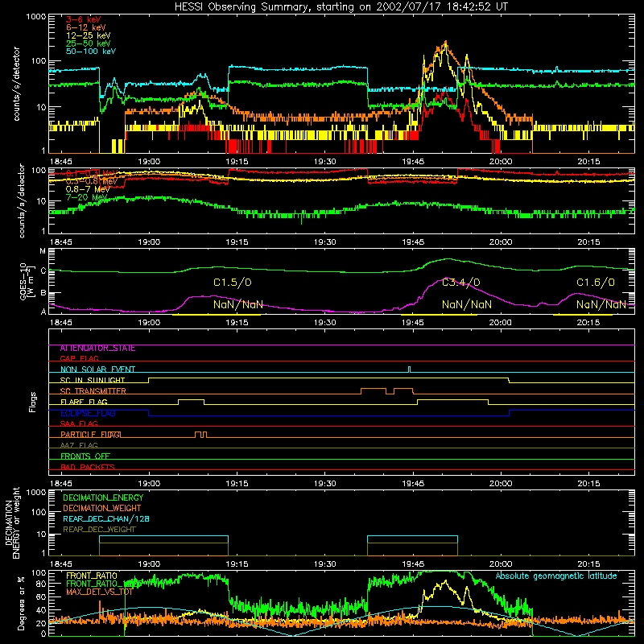
Task: Click the C1.6/0 flare class label
Action: [596, 283]
